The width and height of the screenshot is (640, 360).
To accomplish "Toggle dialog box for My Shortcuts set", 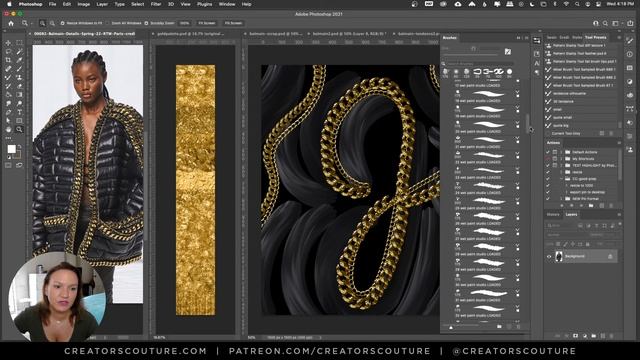I will coord(555,159).
